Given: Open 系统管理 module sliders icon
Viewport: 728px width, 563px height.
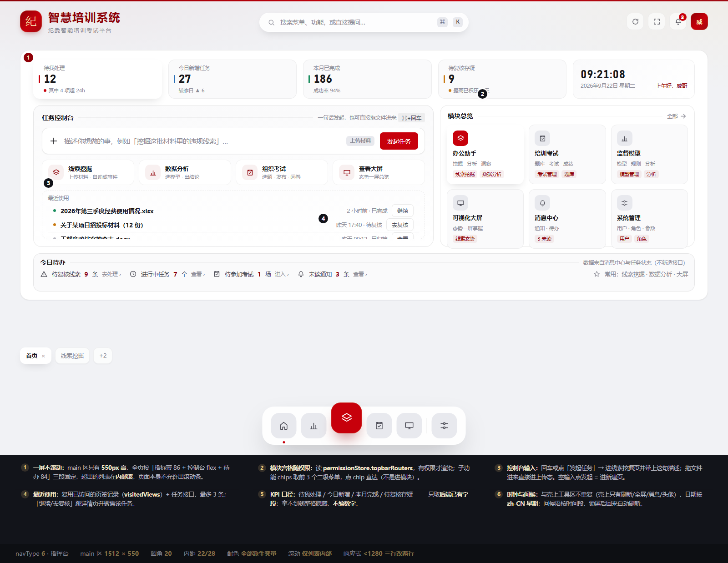Looking at the screenshot, I should click(x=624, y=203).
